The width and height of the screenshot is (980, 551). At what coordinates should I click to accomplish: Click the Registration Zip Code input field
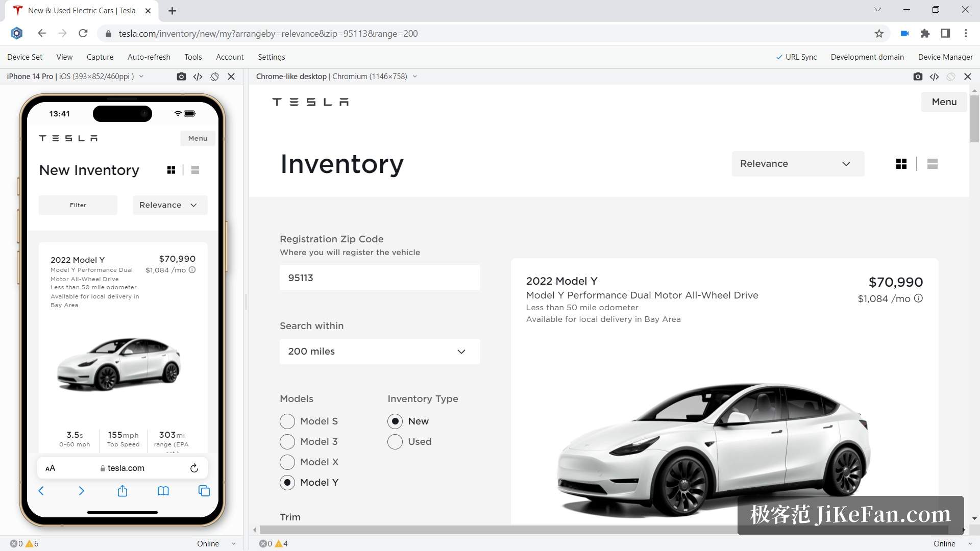point(380,278)
